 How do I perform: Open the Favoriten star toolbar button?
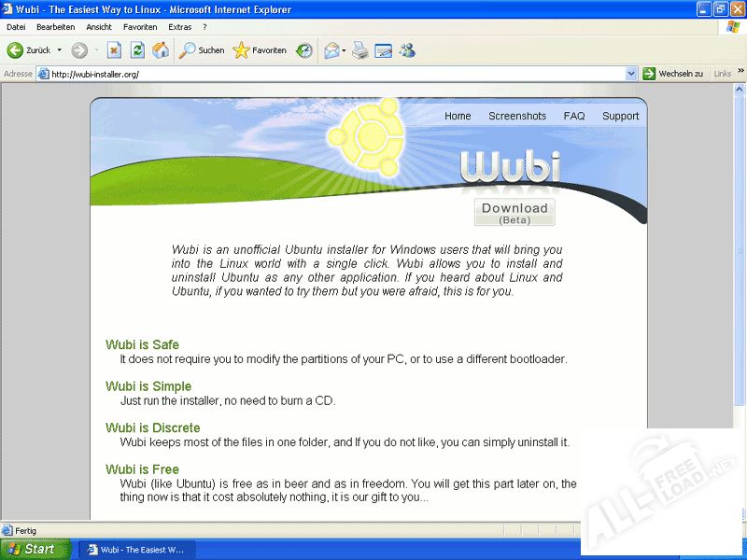260,50
